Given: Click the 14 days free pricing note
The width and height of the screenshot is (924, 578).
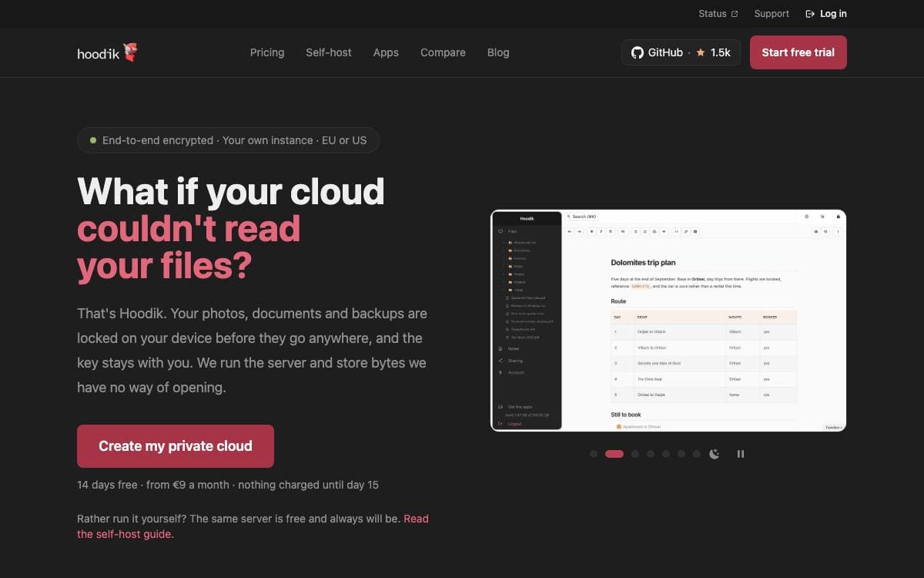Looking at the screenshot, I should click(228, 485).
